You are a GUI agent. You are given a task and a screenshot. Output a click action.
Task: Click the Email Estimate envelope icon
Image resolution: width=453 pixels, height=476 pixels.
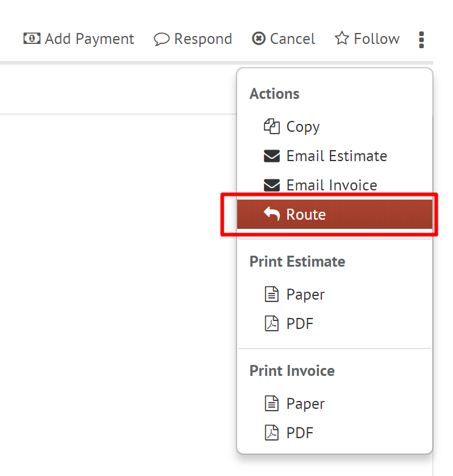pos(271,156)
